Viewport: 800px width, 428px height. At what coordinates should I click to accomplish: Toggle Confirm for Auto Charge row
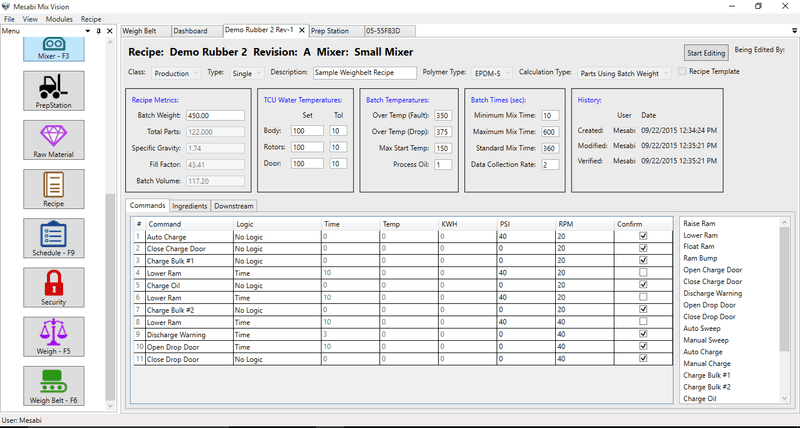coord(643,236)
